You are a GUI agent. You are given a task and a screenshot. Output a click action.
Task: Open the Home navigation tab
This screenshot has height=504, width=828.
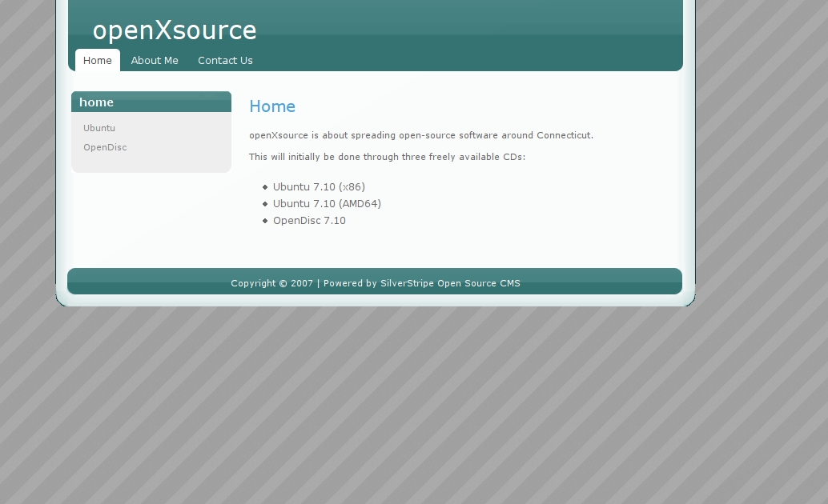[97, 60]
